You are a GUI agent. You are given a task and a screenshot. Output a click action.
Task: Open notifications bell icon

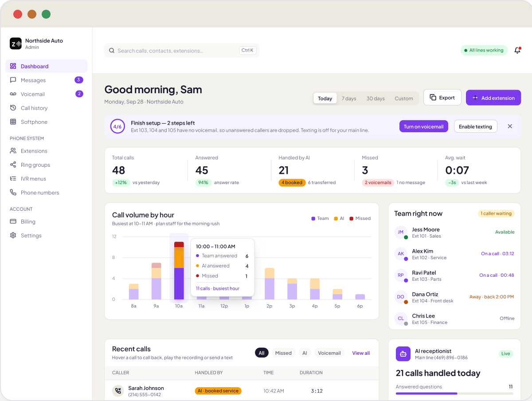517,51
